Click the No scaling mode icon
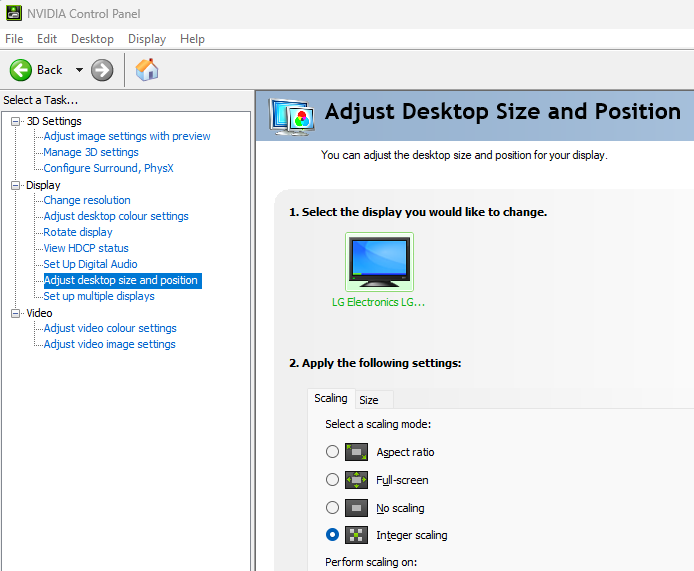The width and height of the screenshot is (694, 571). pyautogui.click(x=356, y=508)
